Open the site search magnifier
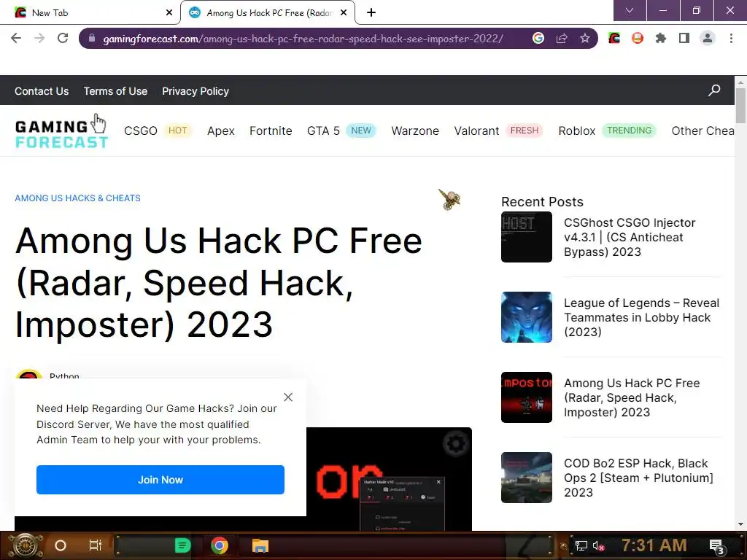 [x=714, y=90]
